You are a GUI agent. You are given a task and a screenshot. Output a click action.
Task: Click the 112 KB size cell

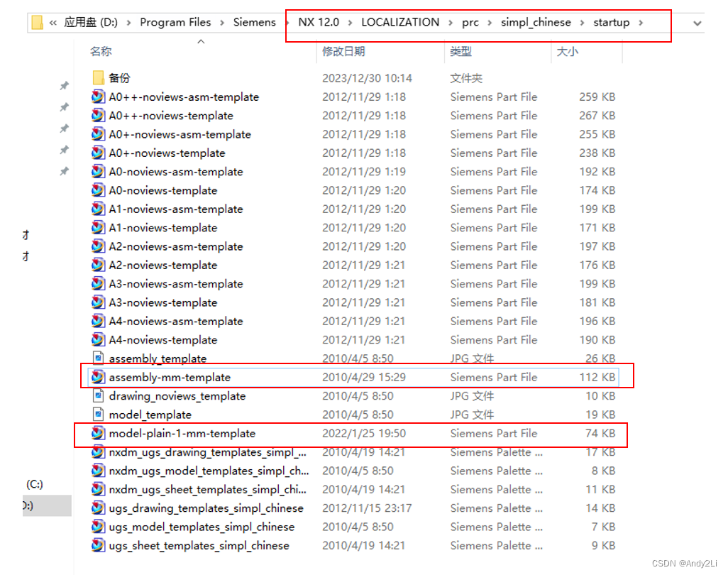tap(597, 377)
